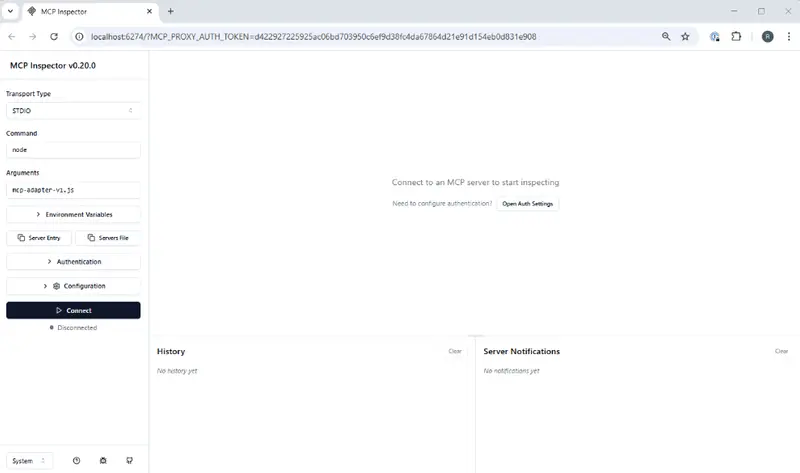Expand the Environment Variables section
The height and width of the screenshot is (473, 800).
73,214
